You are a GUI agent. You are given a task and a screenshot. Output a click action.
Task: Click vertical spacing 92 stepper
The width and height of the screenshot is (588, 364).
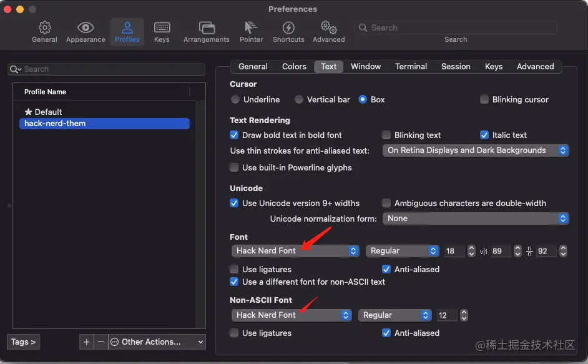click(563, 251)
